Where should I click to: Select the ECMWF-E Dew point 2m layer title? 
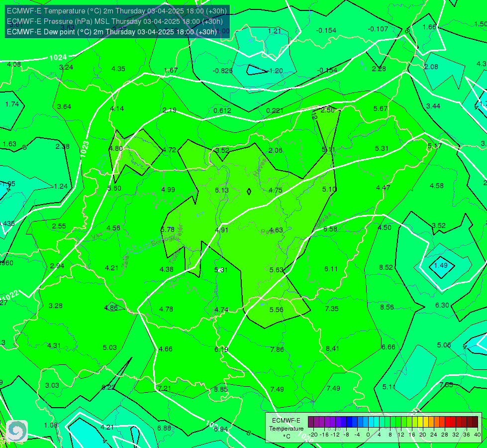111,32
